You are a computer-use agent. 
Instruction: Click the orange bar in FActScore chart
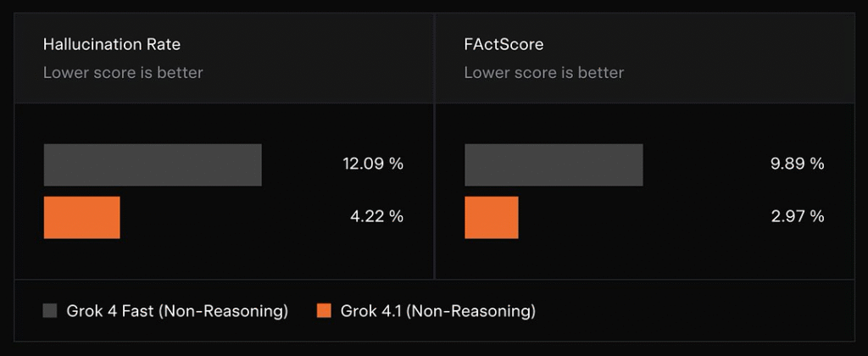(491, 217)
